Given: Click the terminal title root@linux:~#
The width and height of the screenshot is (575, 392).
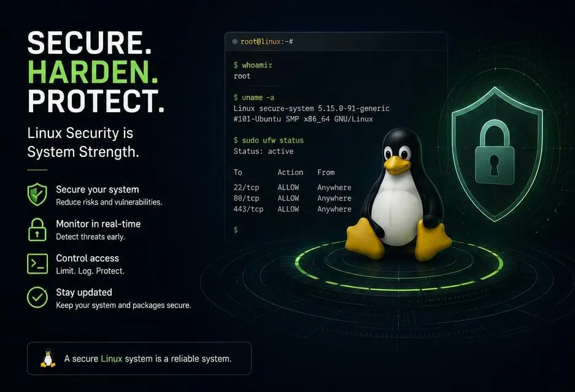Looking at the screenshot, I should pyautogui.click(x=266, y=42).
